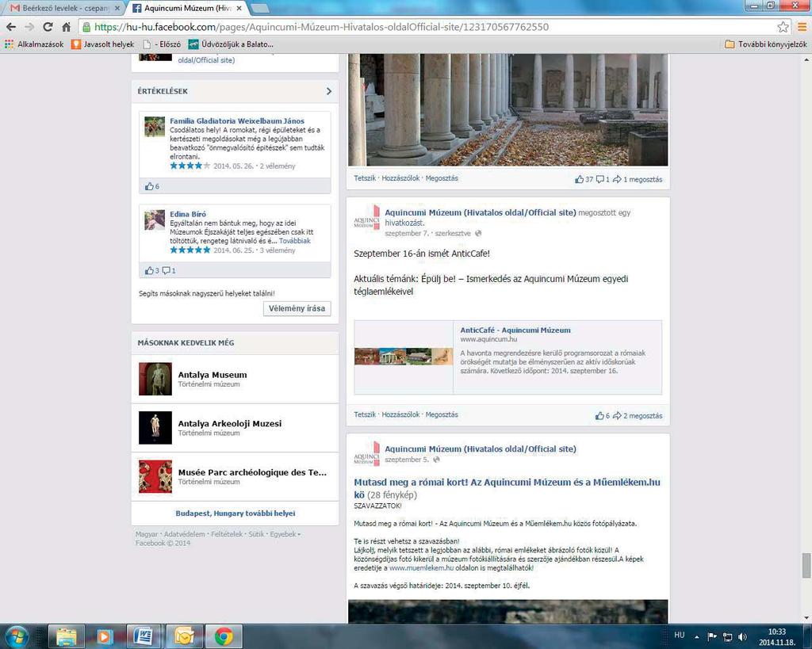Open Mutasd meg a római kort! album
This screenshot has height=649, width=812.
[507, 488]
